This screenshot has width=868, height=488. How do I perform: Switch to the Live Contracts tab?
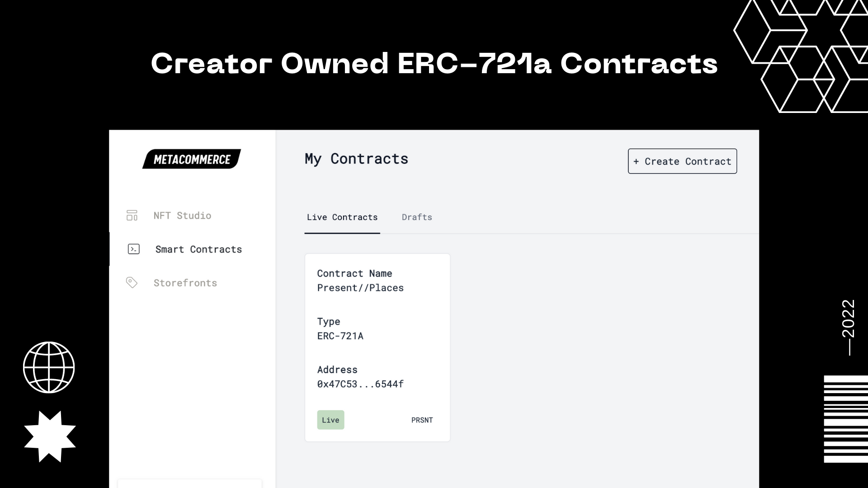tap(342, 217)
